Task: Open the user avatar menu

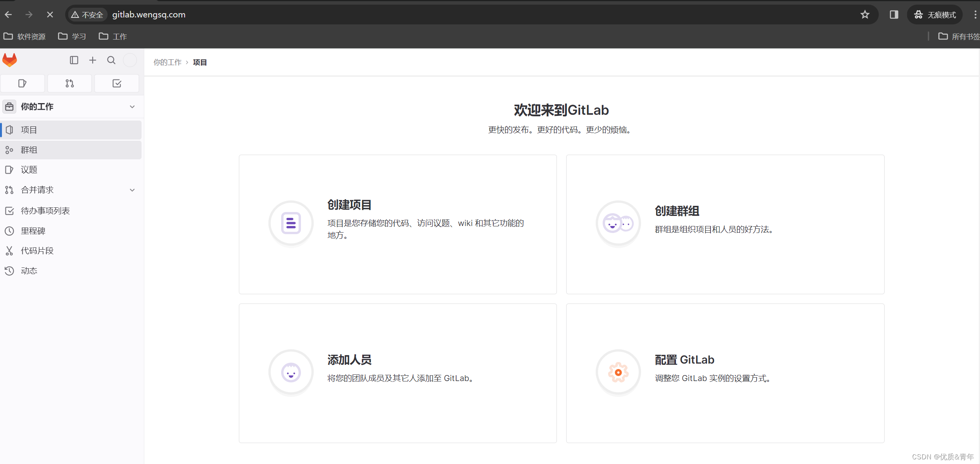Action: (x=130, y=60)
